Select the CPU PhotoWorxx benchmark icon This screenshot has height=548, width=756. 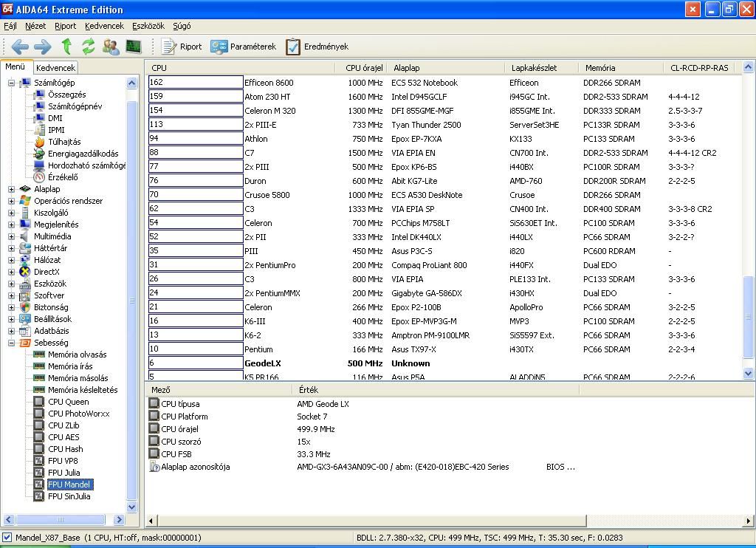[39, 414]
